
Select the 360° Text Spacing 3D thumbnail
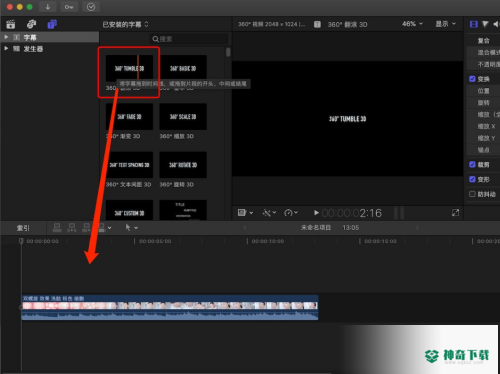129,165
